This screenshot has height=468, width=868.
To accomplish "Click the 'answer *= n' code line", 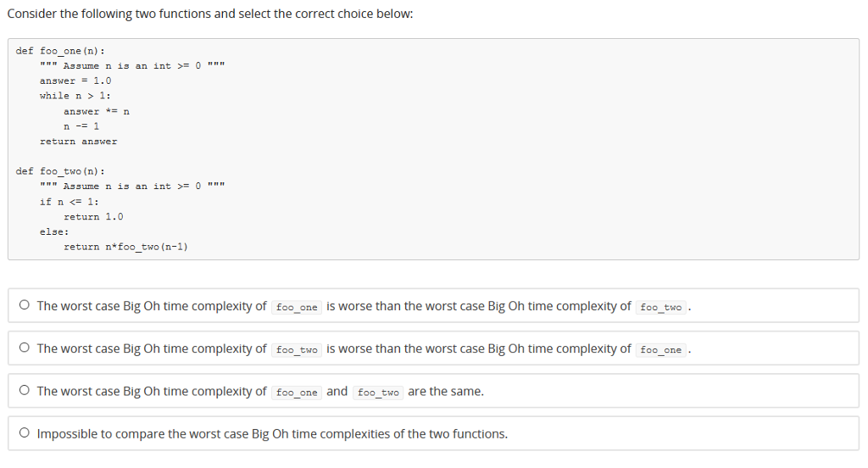I will 97,111.
